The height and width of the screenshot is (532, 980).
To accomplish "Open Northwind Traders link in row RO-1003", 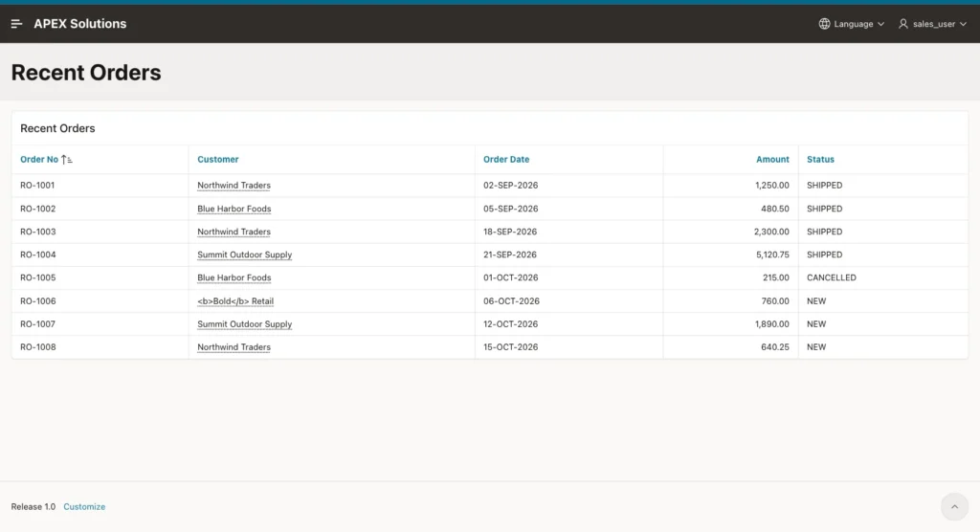I will click(x=234, y=232).
